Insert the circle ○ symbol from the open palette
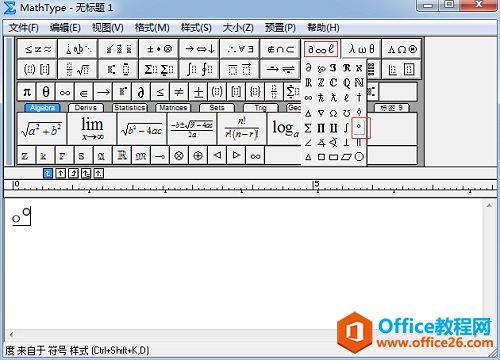The image size is (500, 360). (x=359, y=157)
